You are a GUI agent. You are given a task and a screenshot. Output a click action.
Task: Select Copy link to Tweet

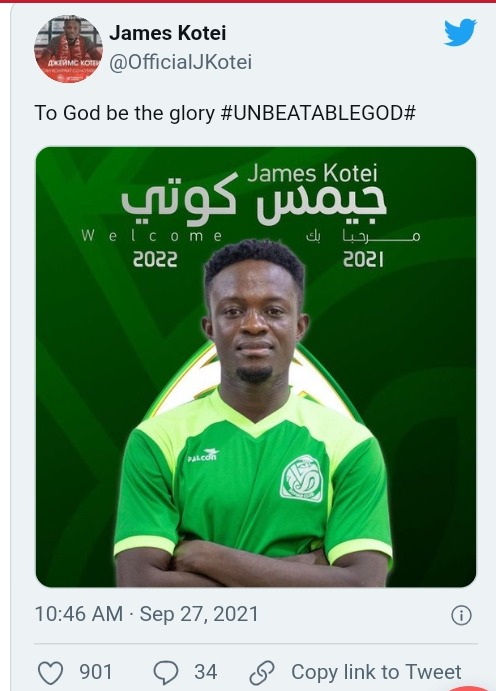[376, 672]
